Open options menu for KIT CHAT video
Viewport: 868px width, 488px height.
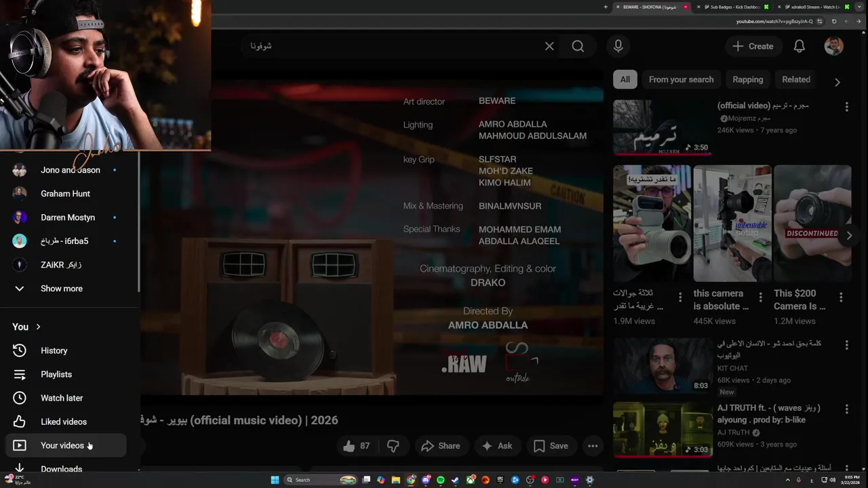click(846, 345)
